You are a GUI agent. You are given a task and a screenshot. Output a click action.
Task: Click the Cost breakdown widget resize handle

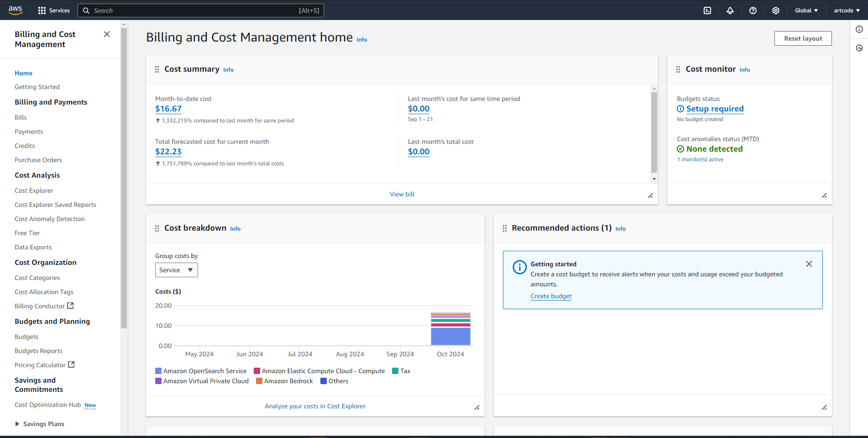click(x=477, y=407)
